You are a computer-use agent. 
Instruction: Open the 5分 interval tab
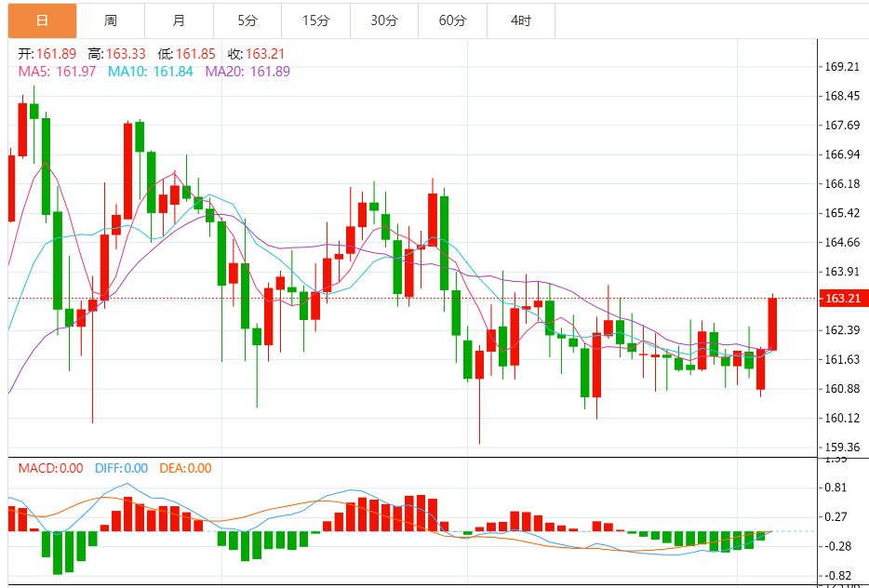pyautogui.click(x=247, y=21)
